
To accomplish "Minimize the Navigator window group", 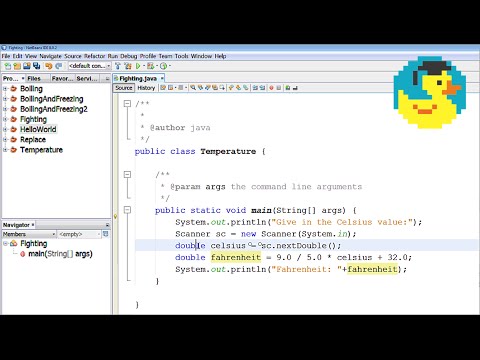I will coord(107,225).
